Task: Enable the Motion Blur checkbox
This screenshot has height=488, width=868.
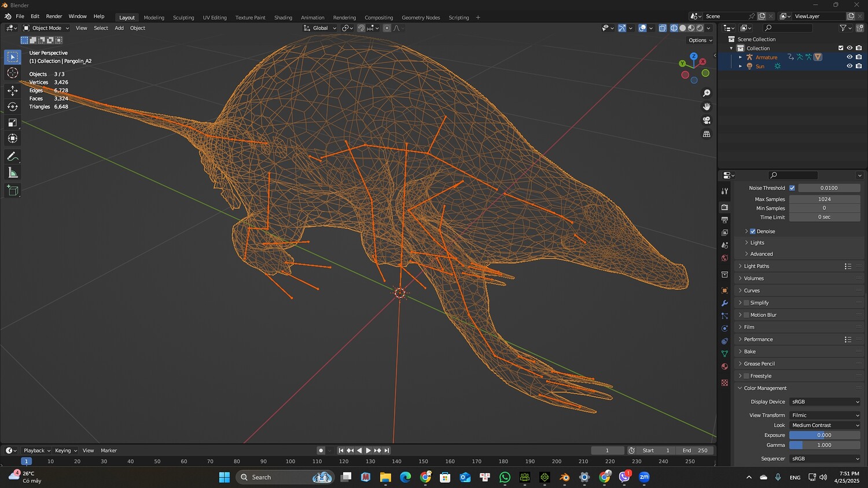Action: click(746, 315)
